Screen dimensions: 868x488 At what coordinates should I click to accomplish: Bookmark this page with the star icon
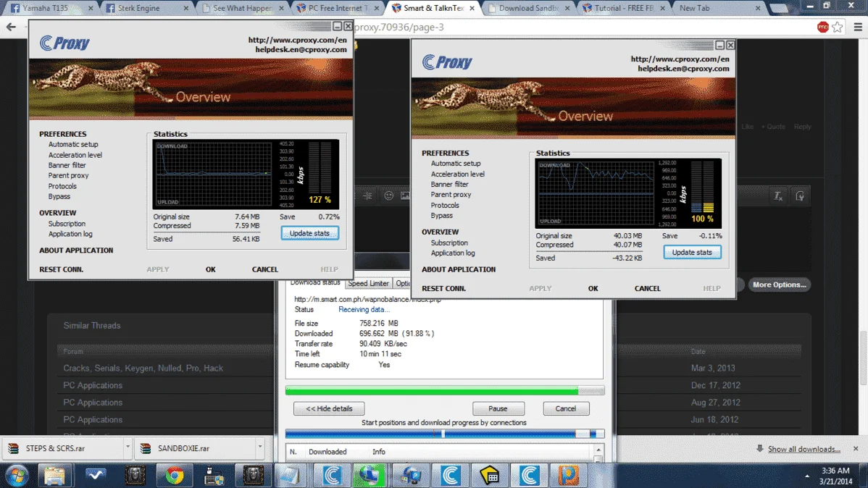click(x=838, y=27)
